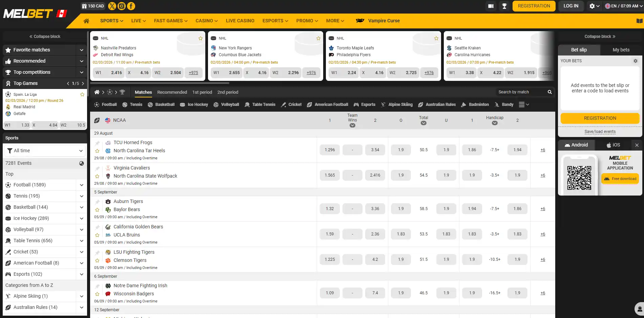This screenshot has width=644, height=318.
Task: Open SPORTS menu in navbar
Action: pos(112,21)
